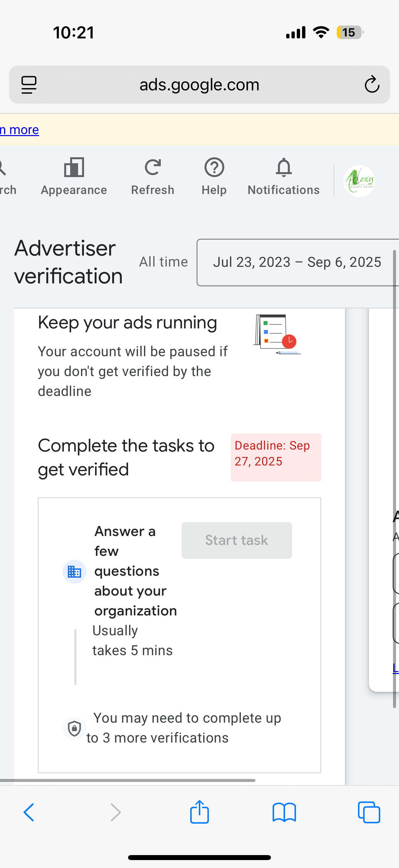The width and height of the screenshot is (399, 868).
Task: Click the Start task button
Action: [x=237, y=540]
